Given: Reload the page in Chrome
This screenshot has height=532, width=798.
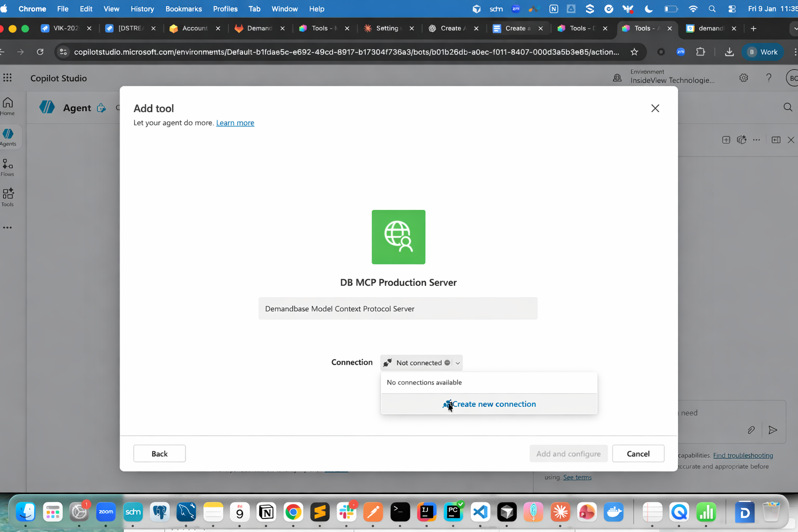Looking at the screenshot, I should [x=40, y=52].
